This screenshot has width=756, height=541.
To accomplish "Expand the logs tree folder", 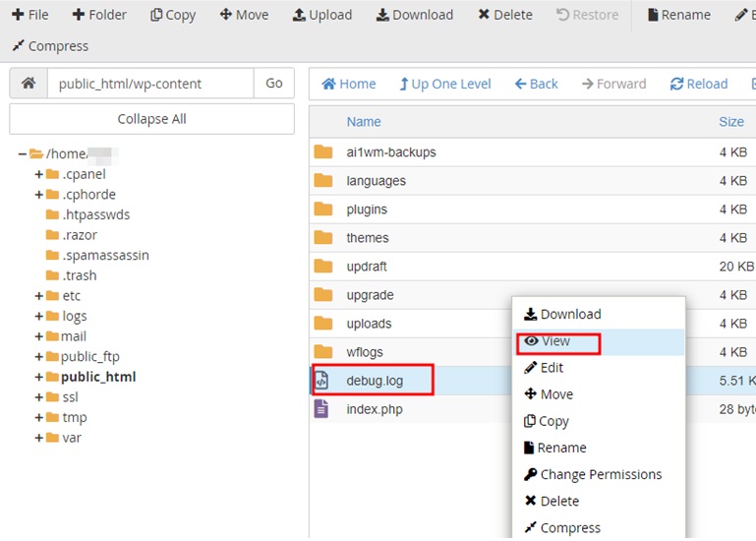I will (x=39, y=316).
